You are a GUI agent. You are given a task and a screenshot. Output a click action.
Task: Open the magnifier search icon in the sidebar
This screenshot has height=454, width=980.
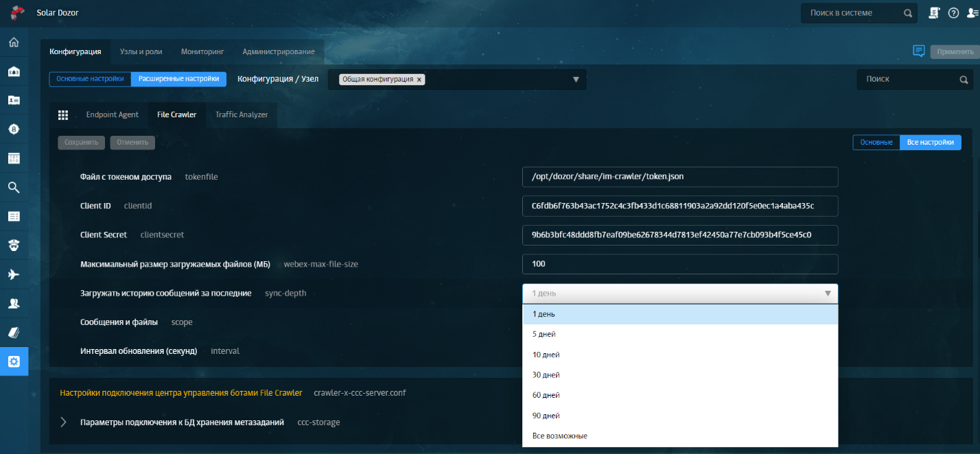tap(14, 187)
